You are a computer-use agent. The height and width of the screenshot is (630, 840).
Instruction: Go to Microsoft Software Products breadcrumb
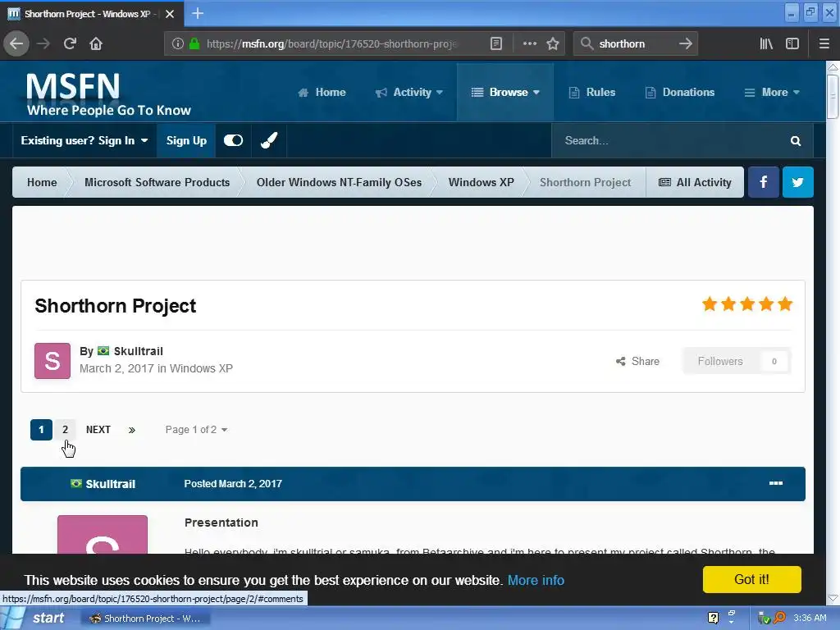(x=157, y=182)
